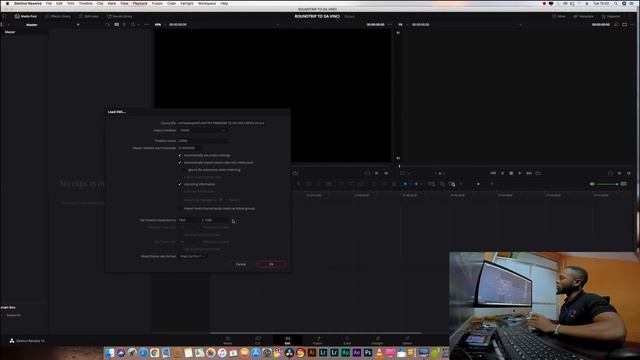Toggle Automatically set project settings checkbox

(x=180, y=156)
